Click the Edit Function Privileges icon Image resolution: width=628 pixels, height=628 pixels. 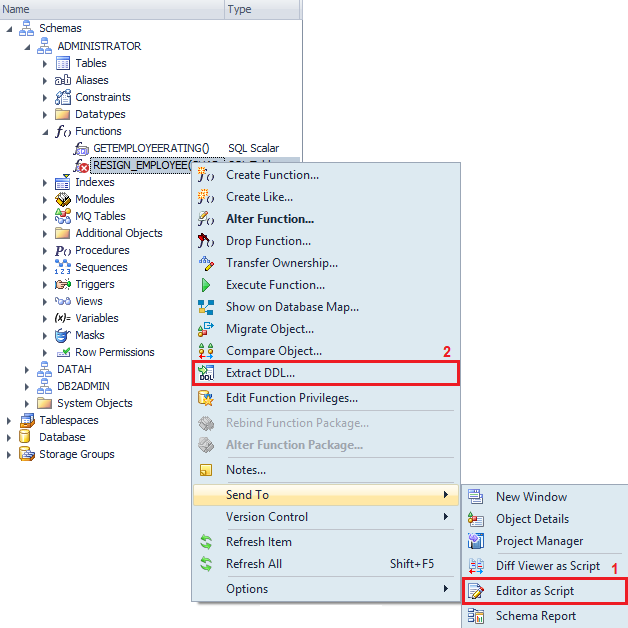(206, 398)
